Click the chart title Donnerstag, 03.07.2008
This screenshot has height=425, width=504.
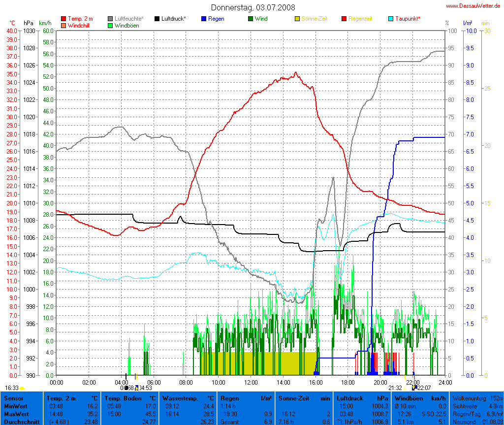(x=253, y=7)
